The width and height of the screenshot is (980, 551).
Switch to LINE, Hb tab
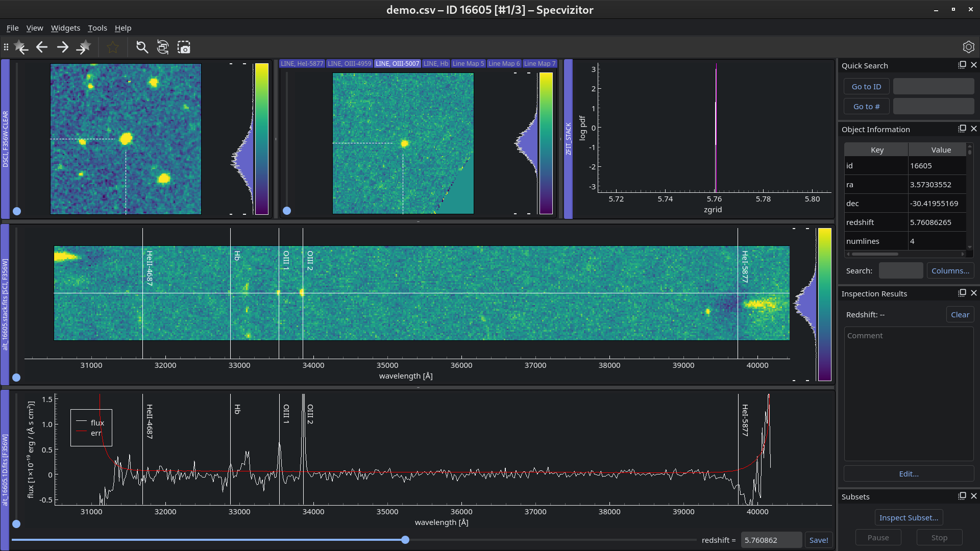pos(436,64)
